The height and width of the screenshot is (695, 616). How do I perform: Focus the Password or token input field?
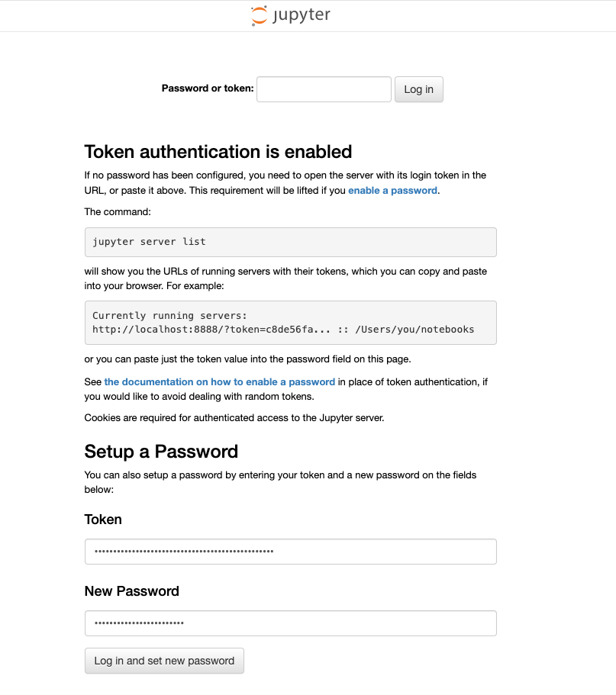324,89
